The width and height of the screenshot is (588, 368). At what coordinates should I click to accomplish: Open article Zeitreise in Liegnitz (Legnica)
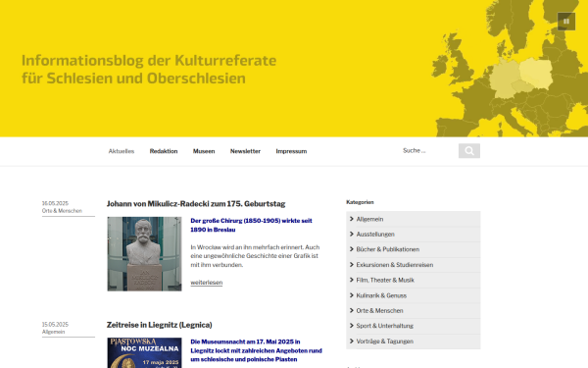[160, 325]
